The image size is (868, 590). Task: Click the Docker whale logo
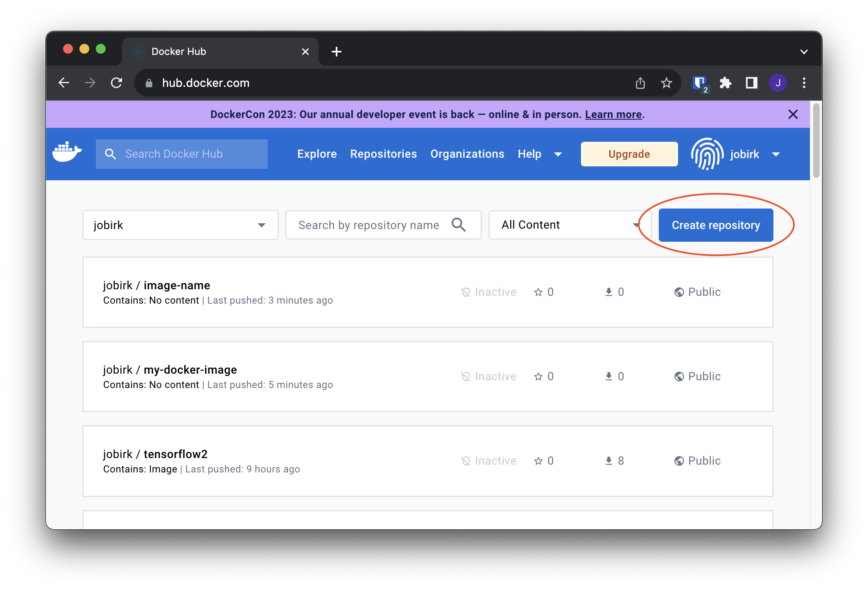click(67, 152)
